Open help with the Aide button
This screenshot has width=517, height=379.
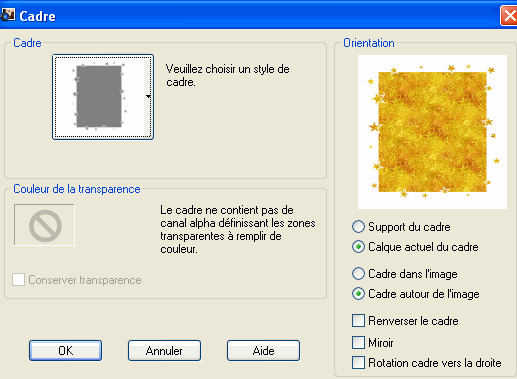263,350
